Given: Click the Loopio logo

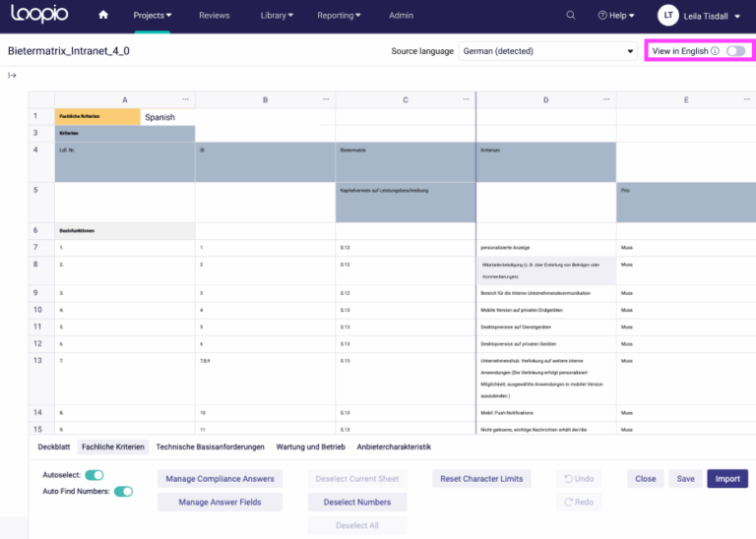Looking at the screenshot, I should point(39,14).
